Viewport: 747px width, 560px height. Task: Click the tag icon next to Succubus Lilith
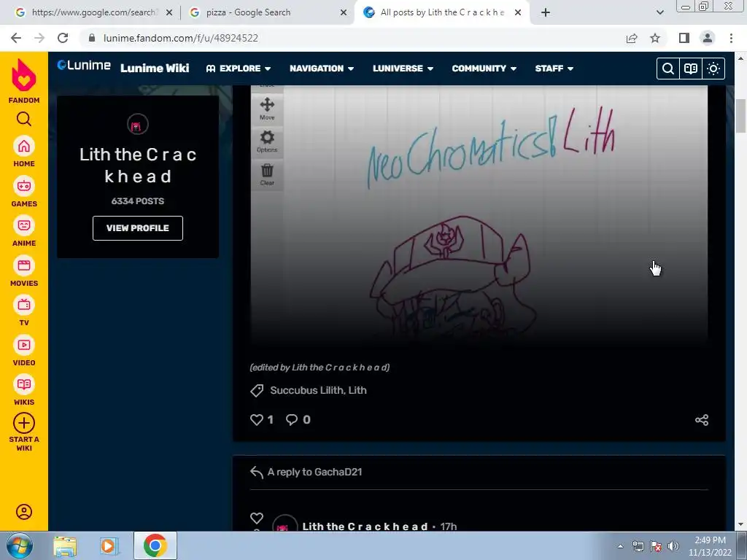(x=257, y=391)
